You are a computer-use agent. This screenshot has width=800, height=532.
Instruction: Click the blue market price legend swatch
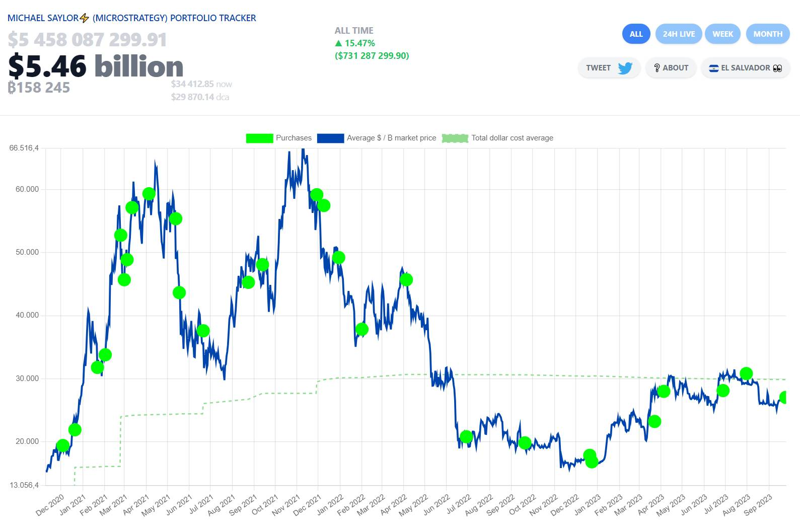(330, 138)
